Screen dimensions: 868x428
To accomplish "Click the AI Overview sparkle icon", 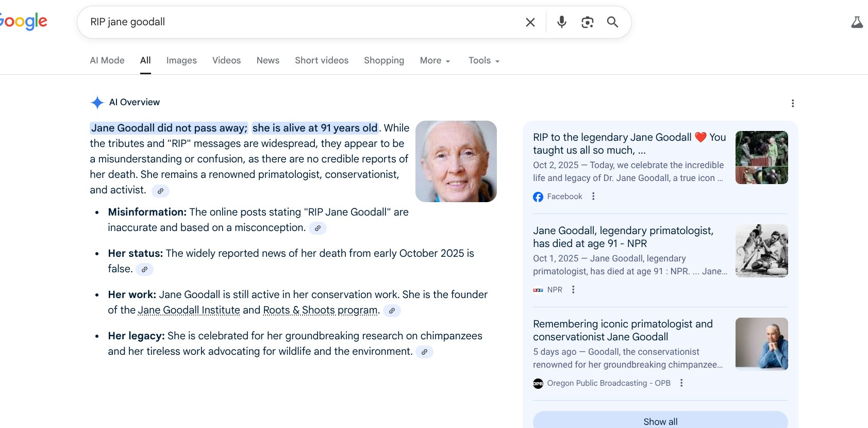I will 97,103.
